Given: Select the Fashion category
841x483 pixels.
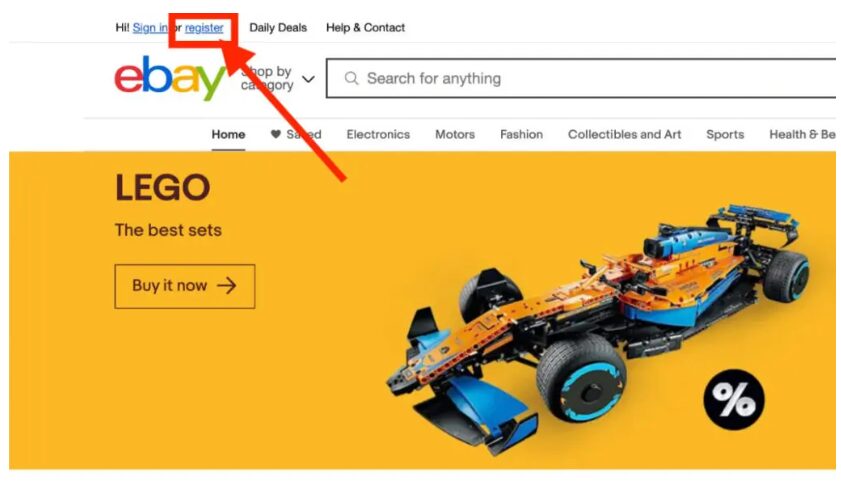Looking at the screenshot, I should pos(521,135).
